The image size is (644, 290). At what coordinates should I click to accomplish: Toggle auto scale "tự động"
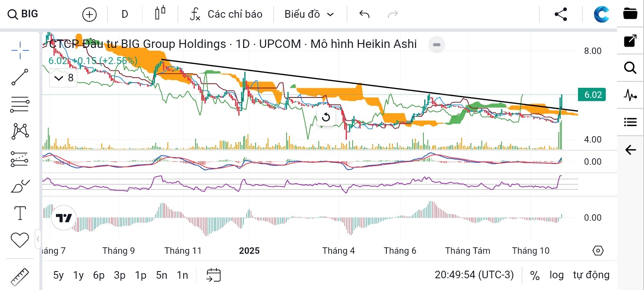591,275
